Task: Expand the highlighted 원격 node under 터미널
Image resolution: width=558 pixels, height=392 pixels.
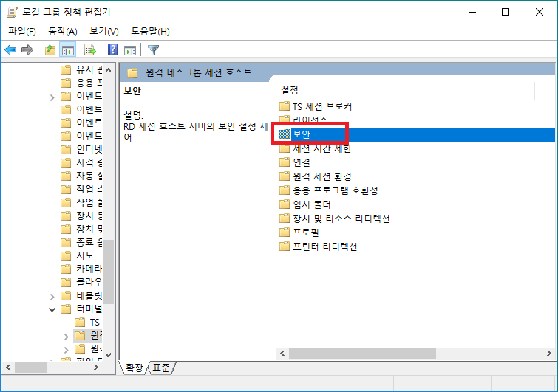Action: pyautogui.click(x=67, y=337)
